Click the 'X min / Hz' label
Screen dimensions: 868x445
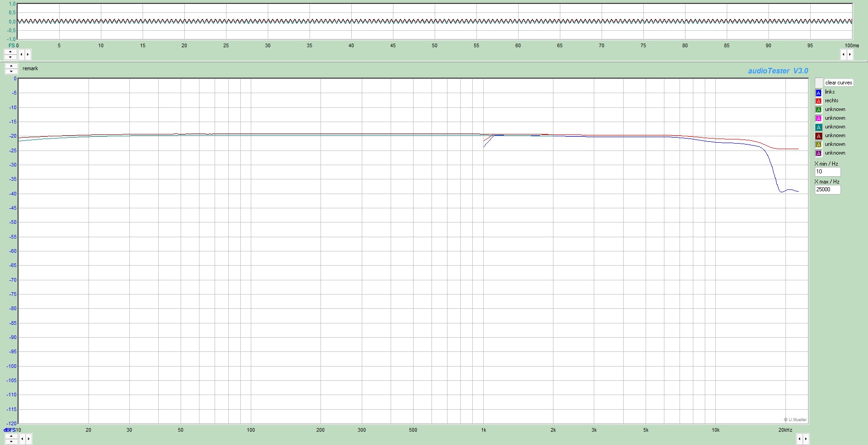tap(826, 164)
